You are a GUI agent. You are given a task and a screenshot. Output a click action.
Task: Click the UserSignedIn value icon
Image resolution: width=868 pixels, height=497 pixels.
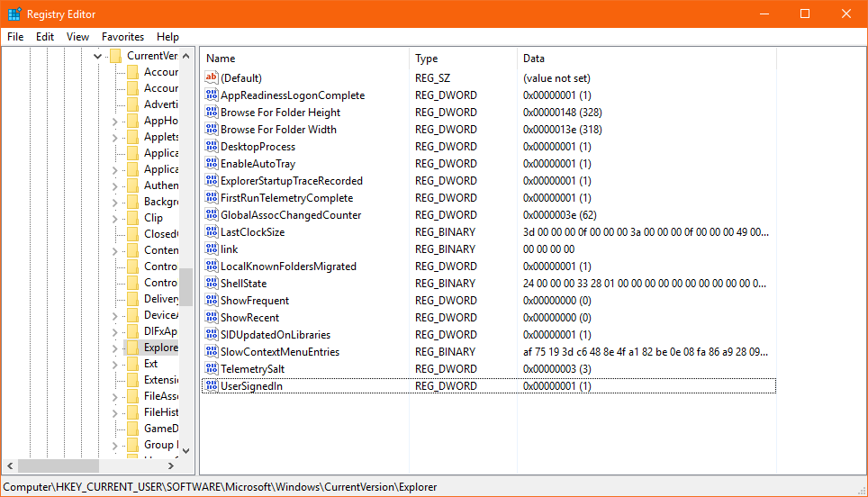tap(211, 385)
